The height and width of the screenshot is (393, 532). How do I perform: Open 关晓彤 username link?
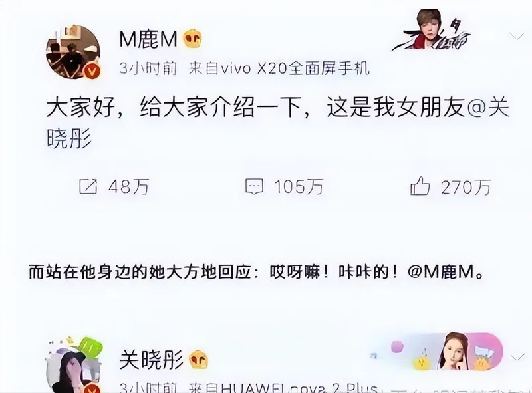click(x=151, y=360)
